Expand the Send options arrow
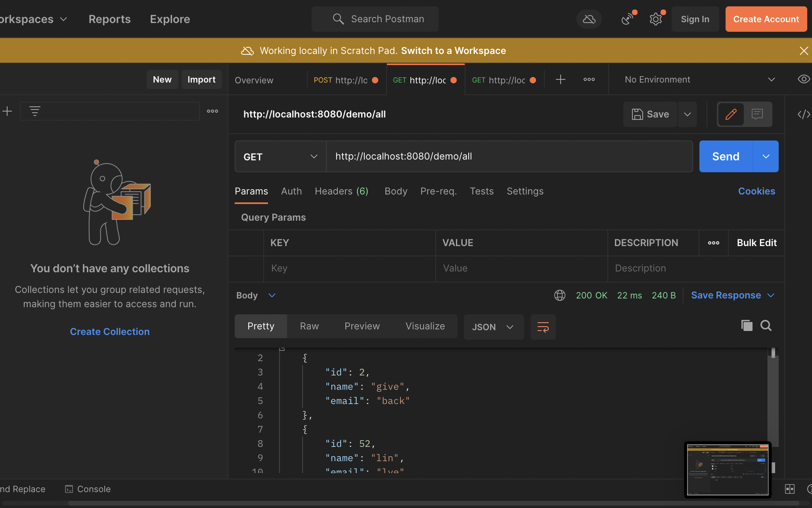 click(x=766, y=156)
